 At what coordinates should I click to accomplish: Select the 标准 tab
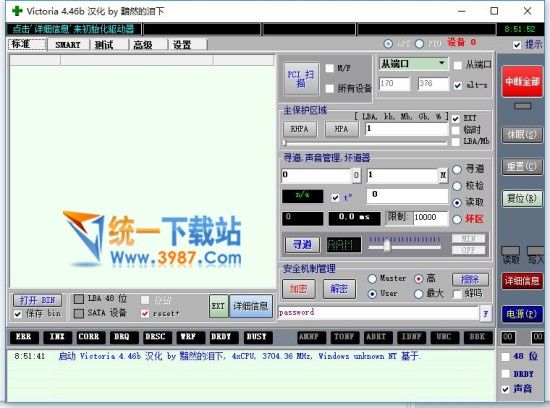(x=27, y=44)
